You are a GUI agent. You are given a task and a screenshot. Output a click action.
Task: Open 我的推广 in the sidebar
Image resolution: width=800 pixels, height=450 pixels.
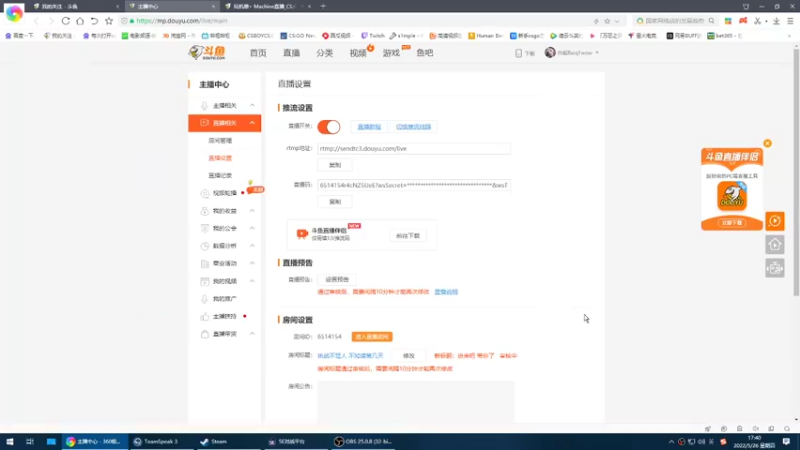click(x=224, y=298)
